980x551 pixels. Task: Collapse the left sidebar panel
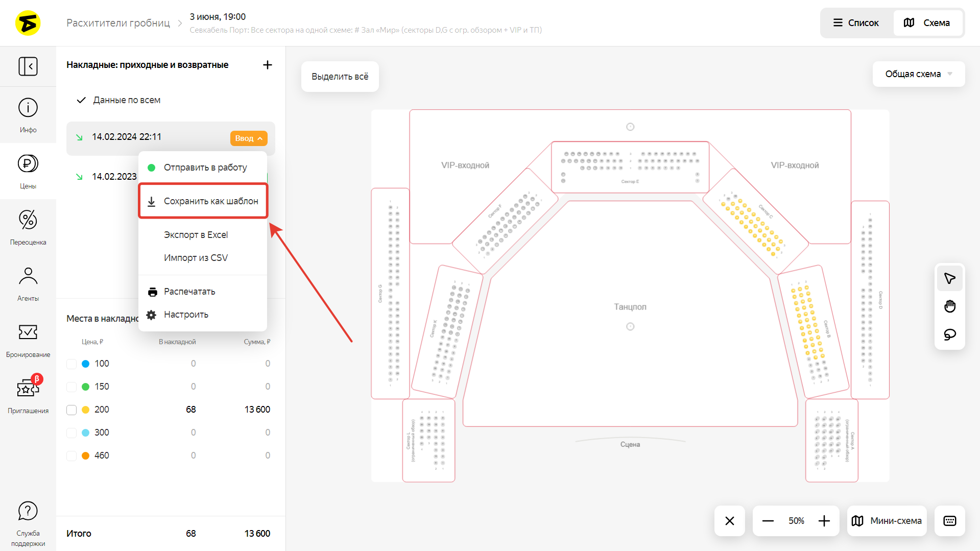28,66
